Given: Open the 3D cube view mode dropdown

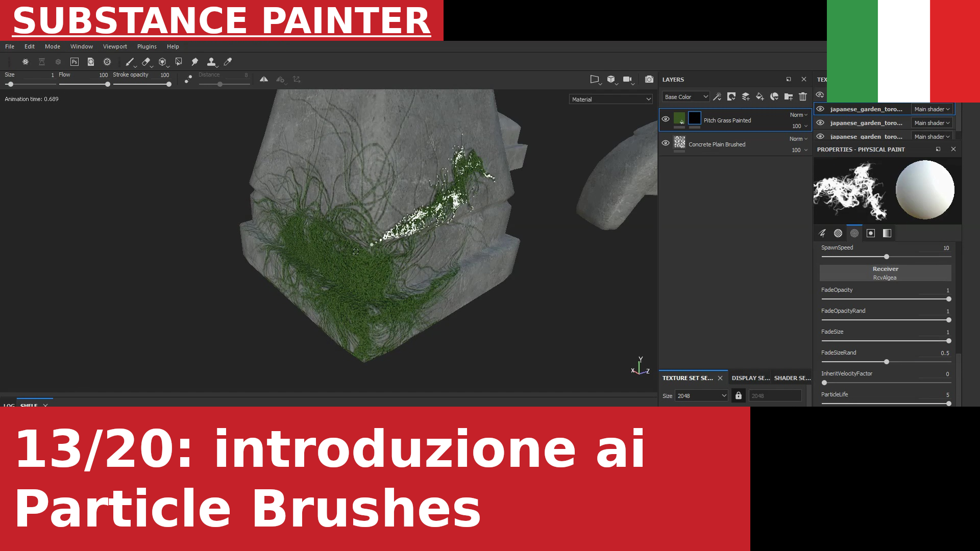Looking at the screenshot, I should pyautogui.click(x=612, y=80).
